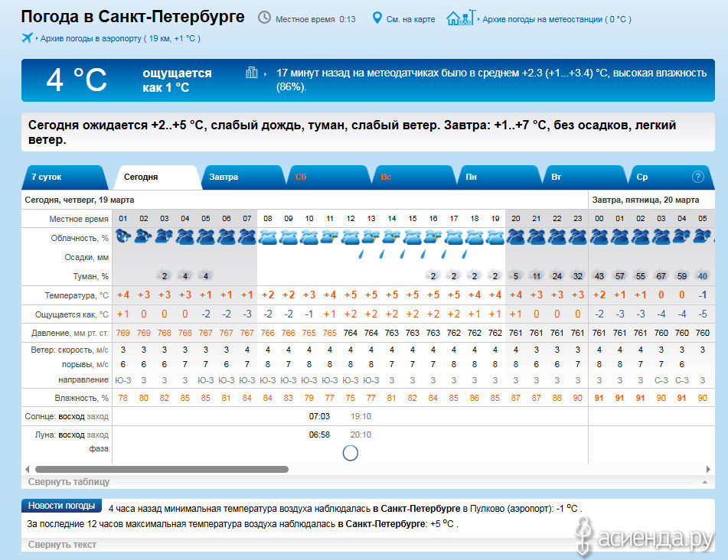Click the weather station house icon
The image size is (728, 560).
click(459, 18)
